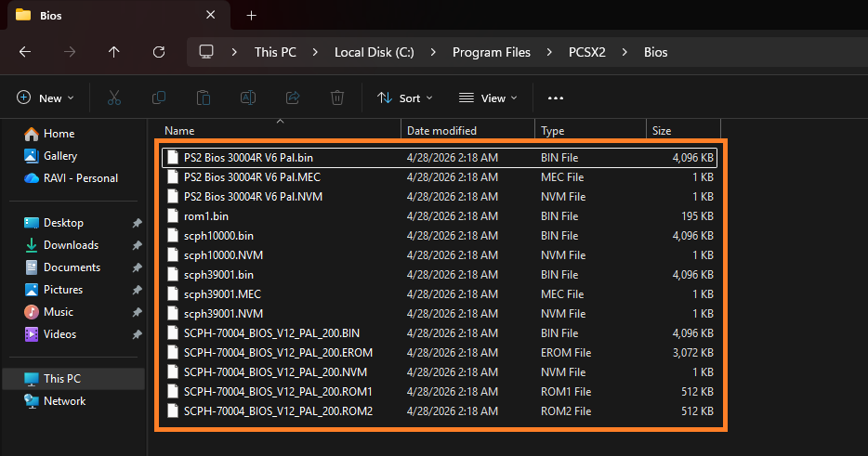Screen dimensions: 868x456
Task: Click the Share icon in toolbar
Action: coord(293,98)
